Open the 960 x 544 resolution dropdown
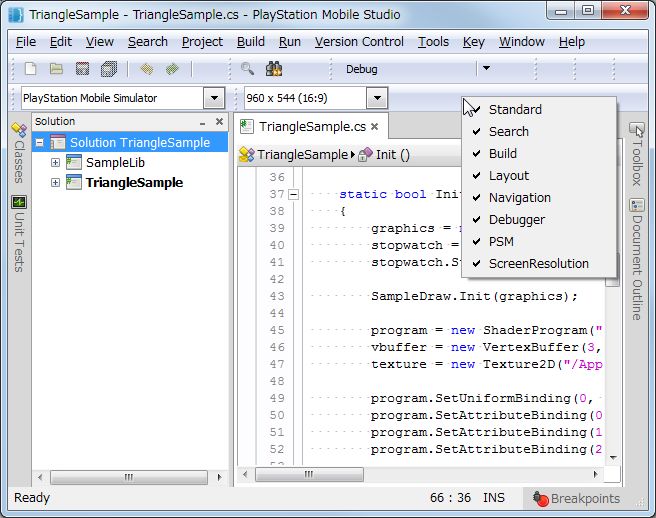The width and height of the screenshot is (656, 518). tap(376, 98)
